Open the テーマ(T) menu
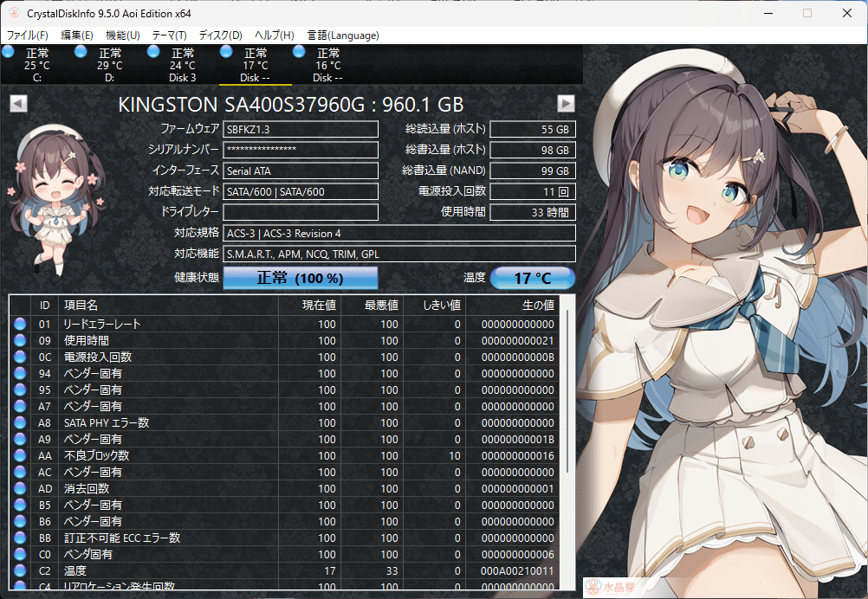 click(x=170, y=35)
